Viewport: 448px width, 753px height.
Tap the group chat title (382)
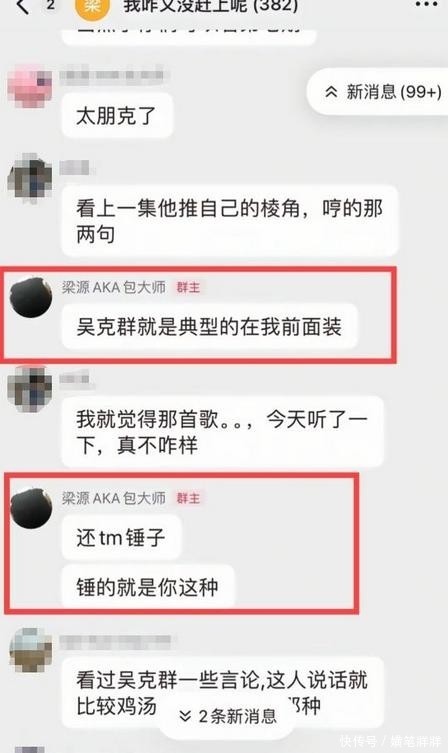pos(210,7)
